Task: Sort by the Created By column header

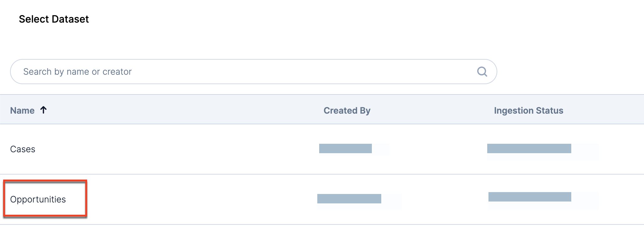Action: click(347, 110)
